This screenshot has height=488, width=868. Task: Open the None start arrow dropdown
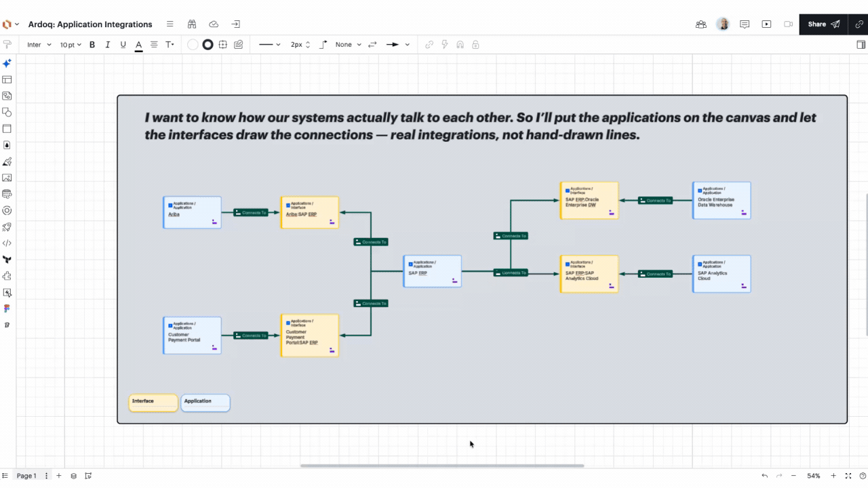point(349,45)
